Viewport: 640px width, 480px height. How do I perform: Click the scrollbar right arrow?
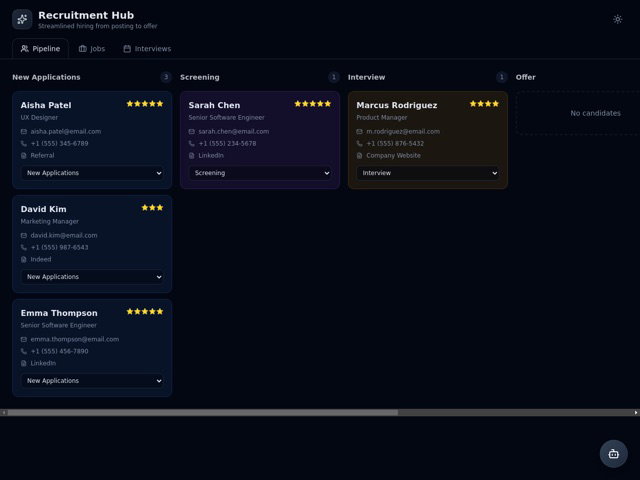(636, 413)
